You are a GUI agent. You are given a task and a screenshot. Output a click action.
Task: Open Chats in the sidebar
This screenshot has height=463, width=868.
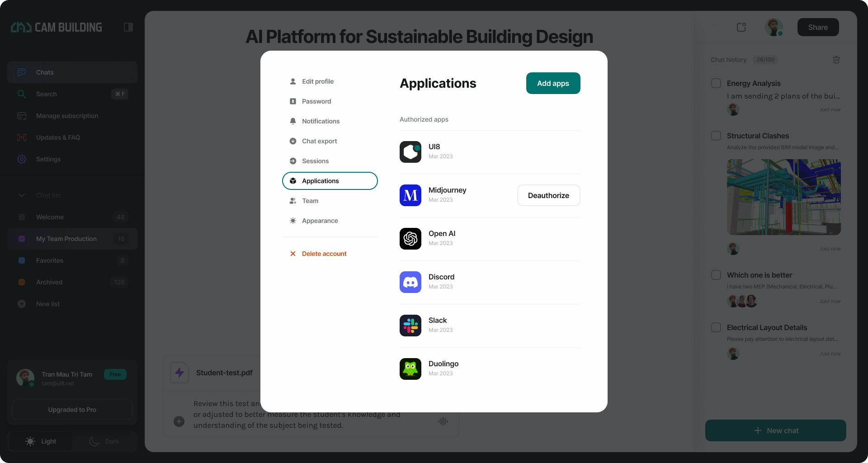72,72
